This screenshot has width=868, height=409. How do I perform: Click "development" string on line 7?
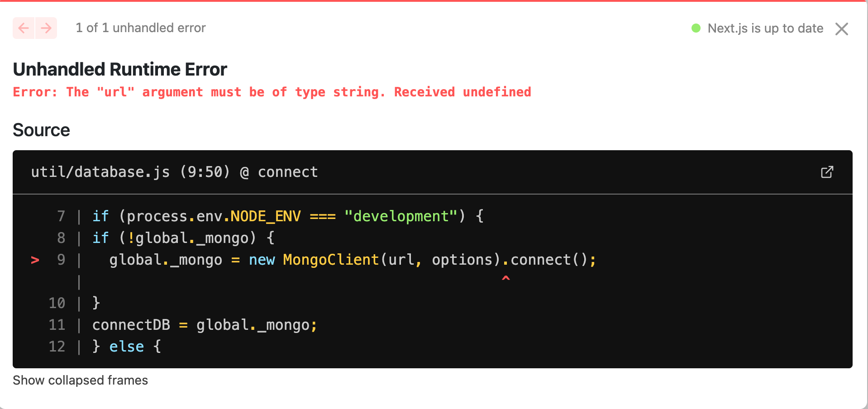(401, 216)
